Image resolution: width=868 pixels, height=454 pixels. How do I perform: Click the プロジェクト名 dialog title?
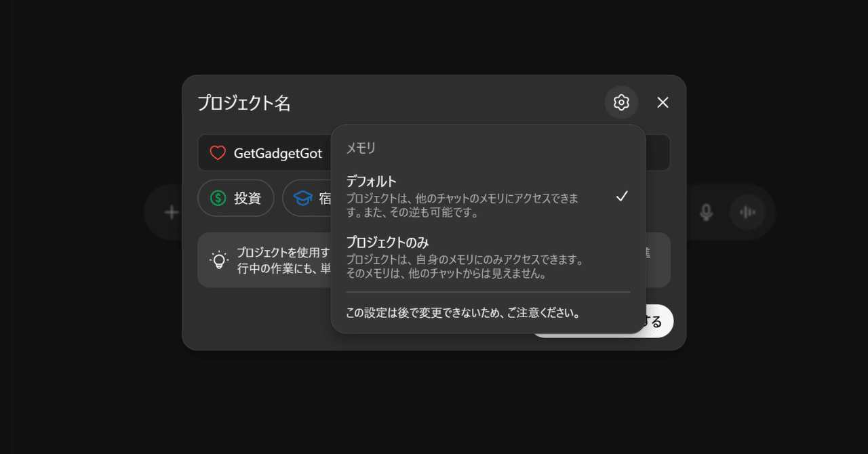click(x=243, y=103)
